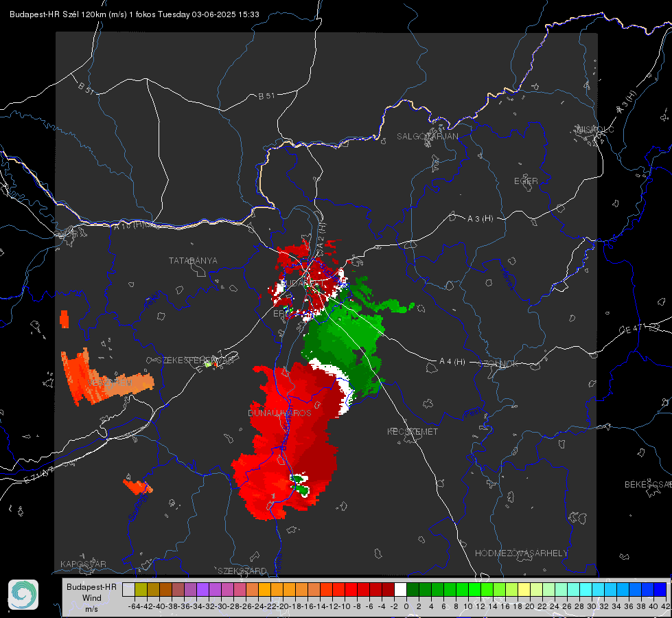Select the BÉKÉSCSABA city label
The height and width of the screenshot is (618, 672).
[648, 484]
